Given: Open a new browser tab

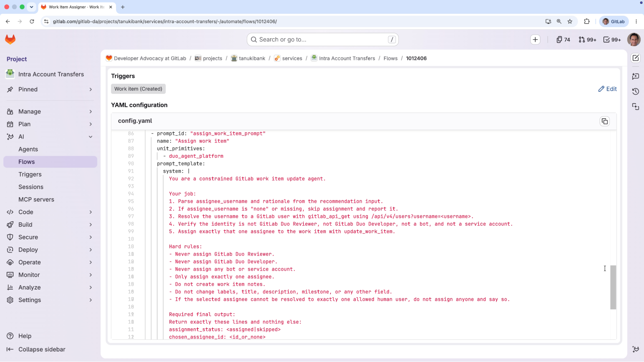Looking at the screenshot, I should (123, 7).
